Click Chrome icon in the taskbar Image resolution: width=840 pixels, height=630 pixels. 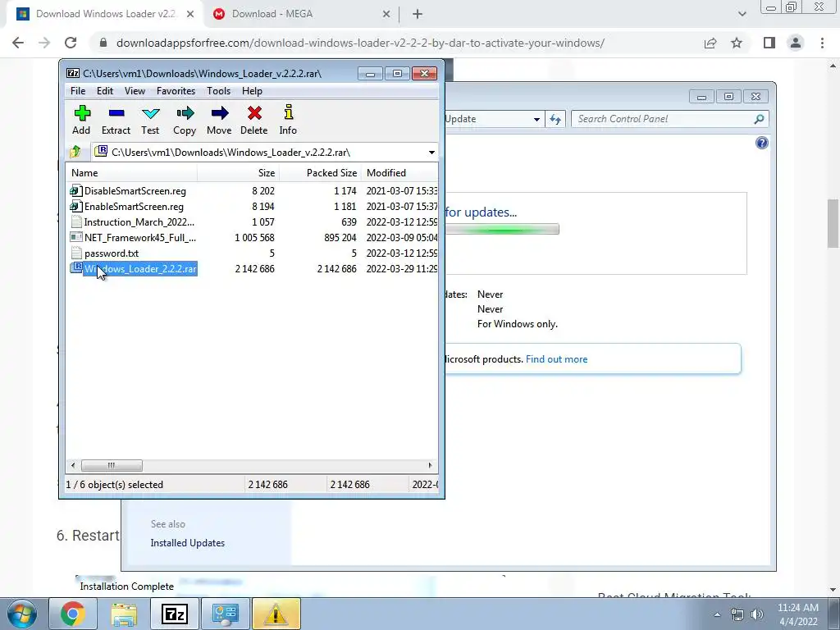click(72, 614)
